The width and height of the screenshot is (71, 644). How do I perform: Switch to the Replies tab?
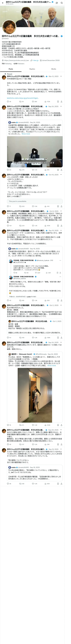tap(32, 69)
